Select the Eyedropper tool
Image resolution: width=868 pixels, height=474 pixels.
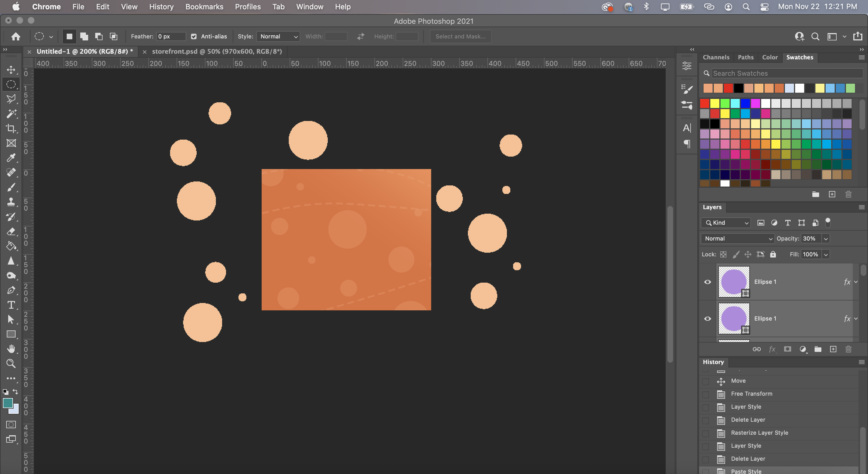tap(11, 158)
